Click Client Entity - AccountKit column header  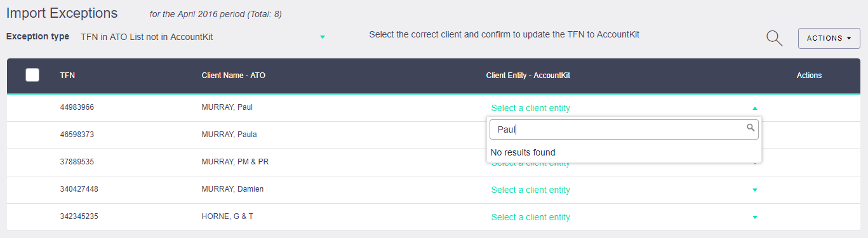coord(528,76)
